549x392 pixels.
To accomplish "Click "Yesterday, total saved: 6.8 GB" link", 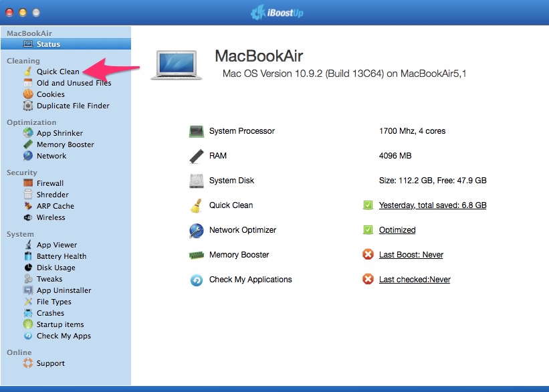I will pos(433,205).
